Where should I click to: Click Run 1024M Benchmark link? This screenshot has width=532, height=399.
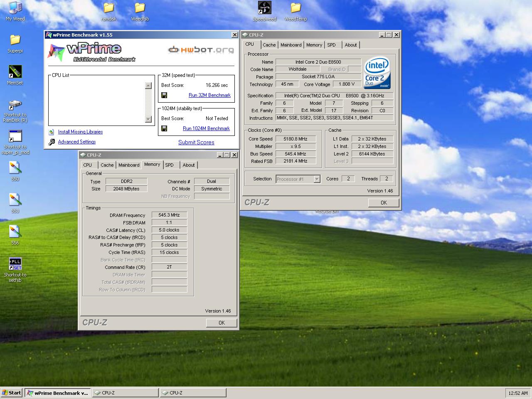(x=206, y=128)
